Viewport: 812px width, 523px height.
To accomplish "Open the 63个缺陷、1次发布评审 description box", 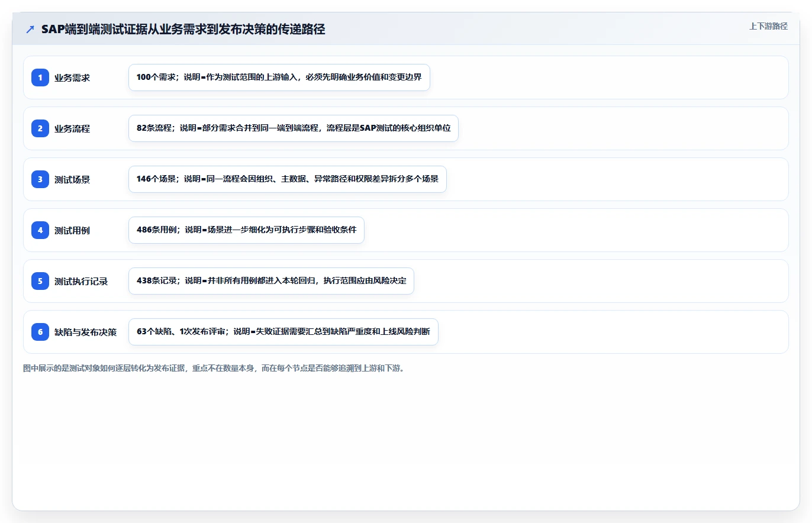I will click(x=283, y=332).
